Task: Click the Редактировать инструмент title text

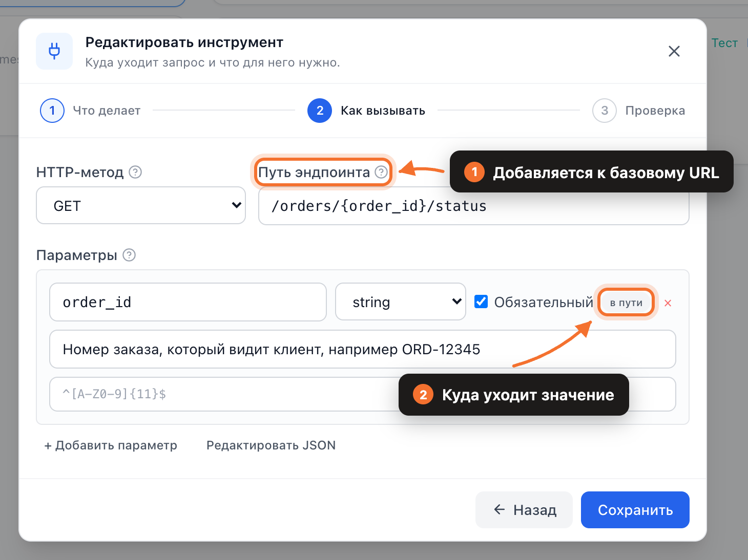Action: (x=184, y=42)
